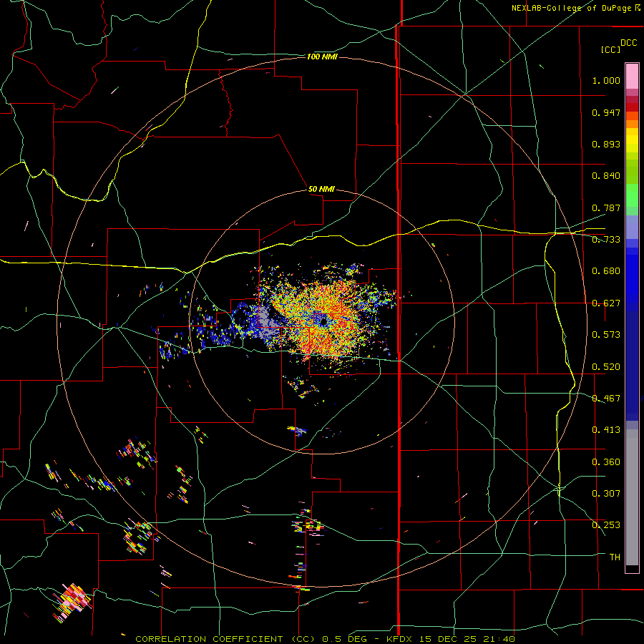Click the DCC product label
Image resolution: width=644 pixels, height=644 pixels.
628,43
